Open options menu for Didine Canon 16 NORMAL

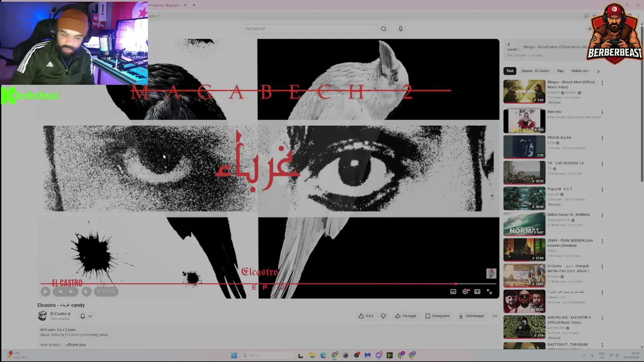[x=602, y=215]
